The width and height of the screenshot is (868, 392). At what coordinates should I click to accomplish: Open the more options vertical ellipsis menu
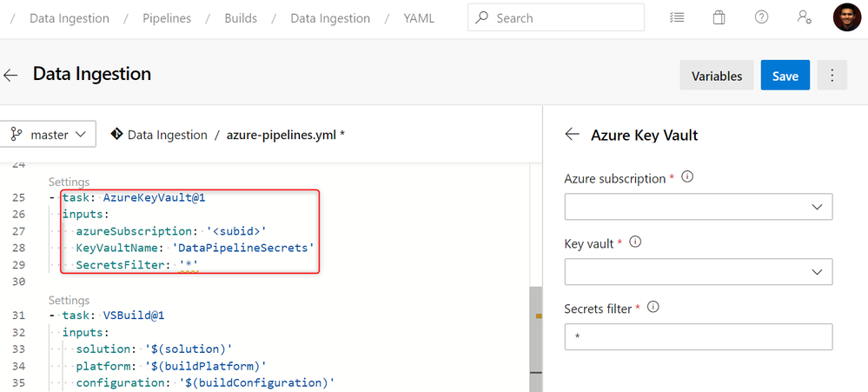(x=832, y=76)
